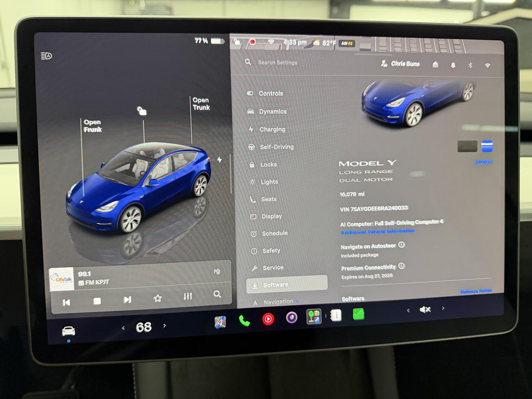
Task: Select the dark gray color swatch
Action: click(467, 146)
